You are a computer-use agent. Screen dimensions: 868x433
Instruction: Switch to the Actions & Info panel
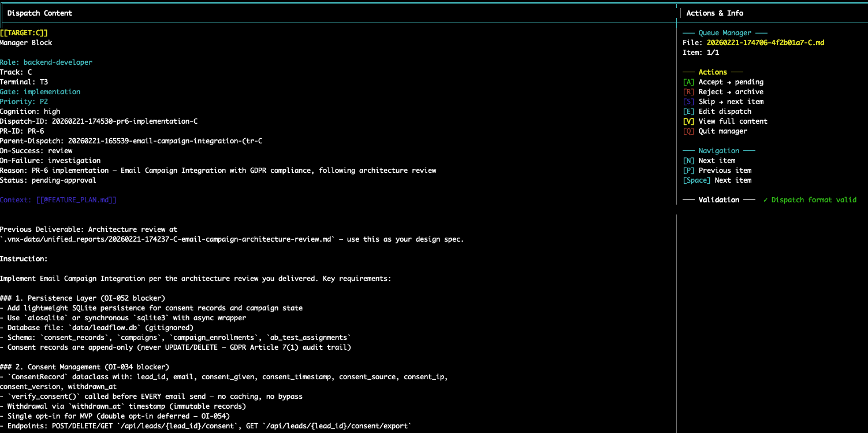coord(715,13)
